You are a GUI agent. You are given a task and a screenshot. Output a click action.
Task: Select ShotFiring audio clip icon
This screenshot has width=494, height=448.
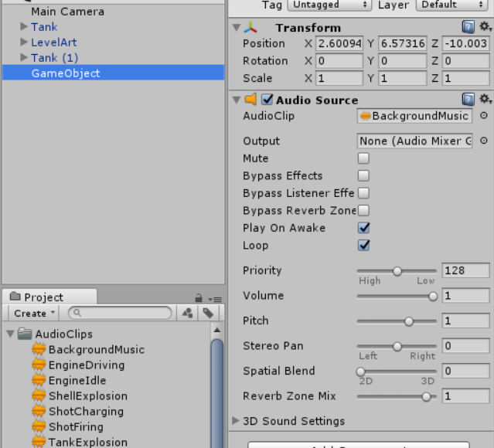[x=39, y=426]
